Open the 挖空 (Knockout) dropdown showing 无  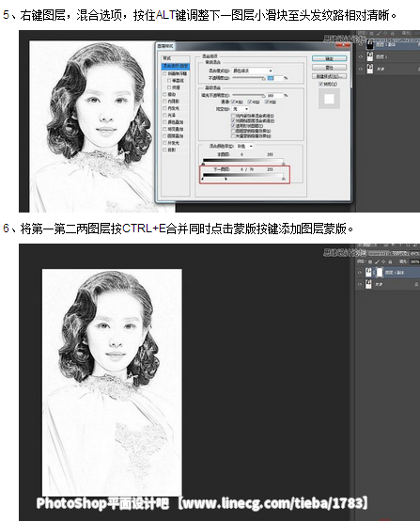point(241,109)
